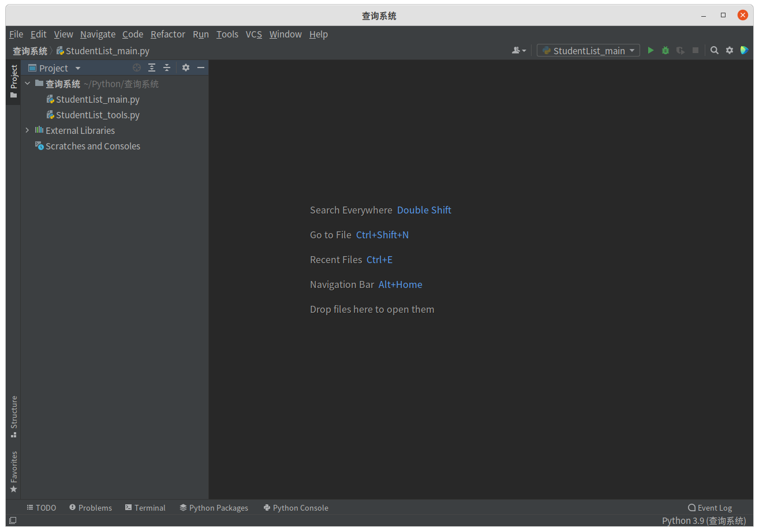Click the Stop square icon
Viewport: 759px width, 532px height.
click(696, 51)
